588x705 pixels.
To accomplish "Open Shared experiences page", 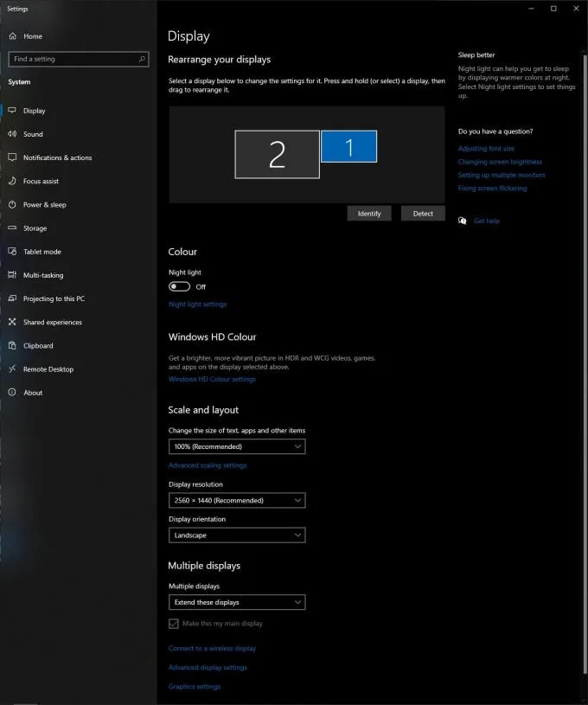I will point(53,323).
